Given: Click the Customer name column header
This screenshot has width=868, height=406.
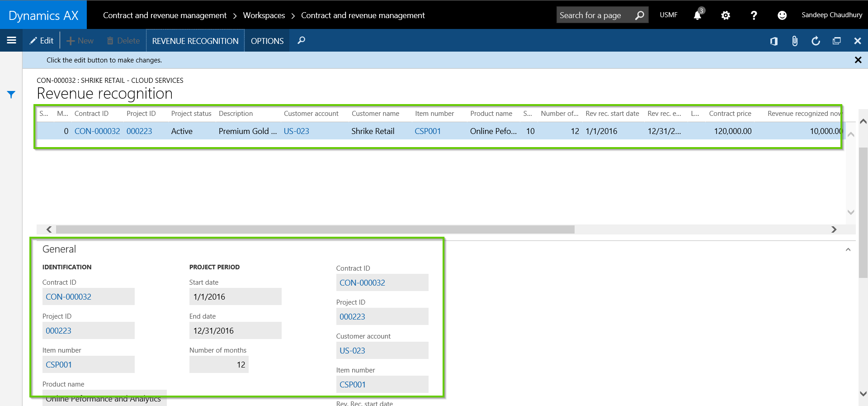Looking at the screenshot, I should [375, 114].
